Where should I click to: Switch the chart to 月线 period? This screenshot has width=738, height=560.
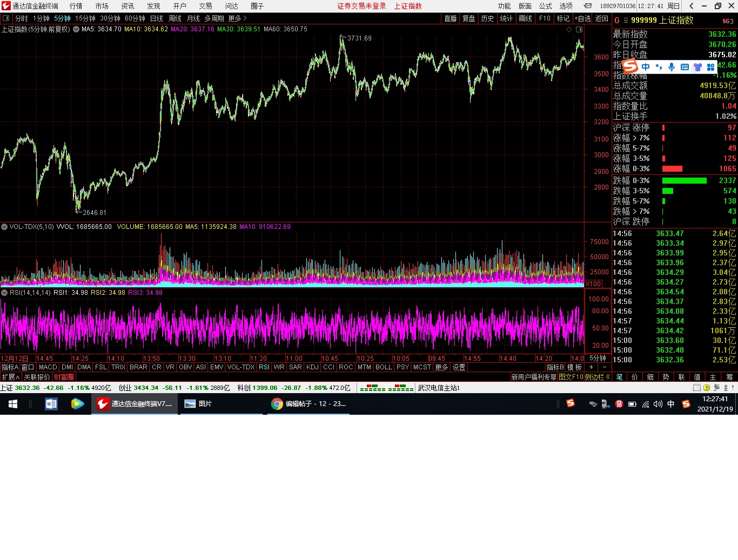click(193, 18)
